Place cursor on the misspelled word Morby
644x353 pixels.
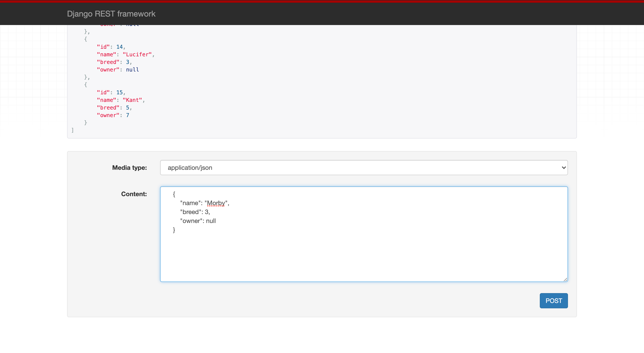click(216, 203)
